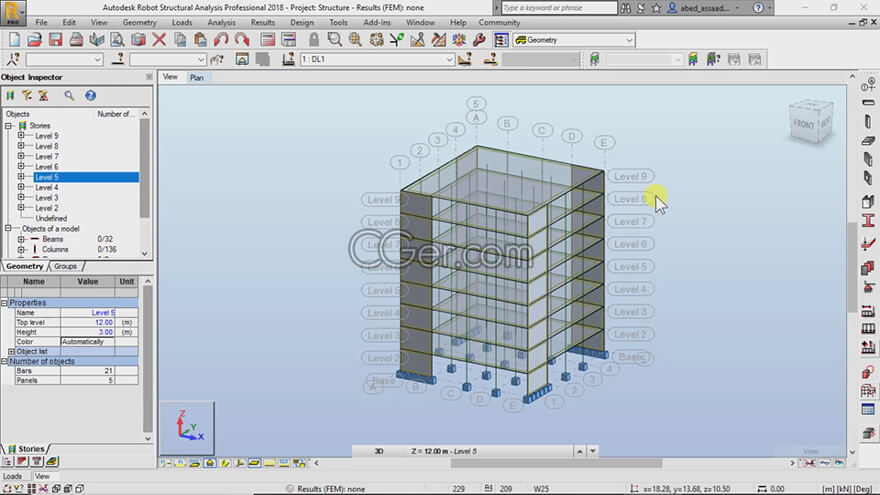Open the Add-Ins menu
This screenshot has height=495, width=880.
377,22
